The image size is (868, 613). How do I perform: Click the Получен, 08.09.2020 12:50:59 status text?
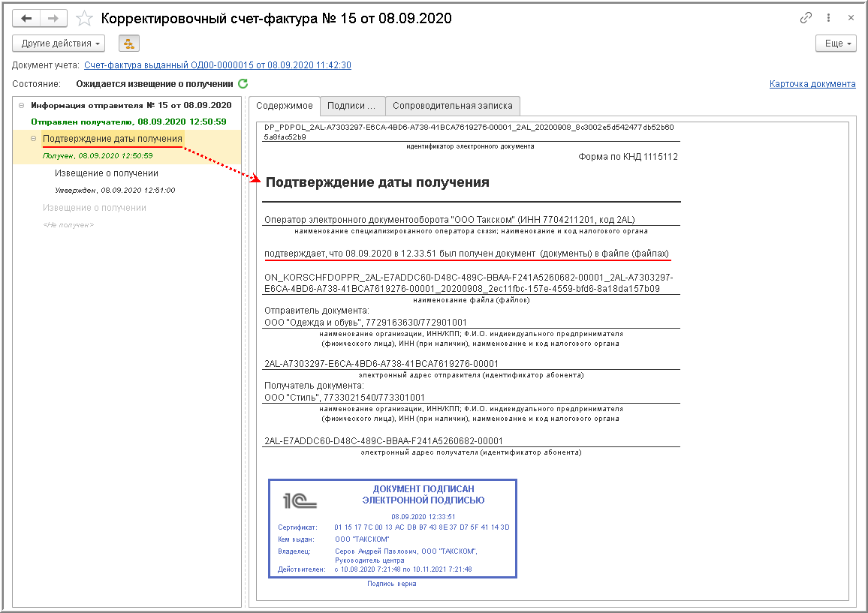coord(98,155)
